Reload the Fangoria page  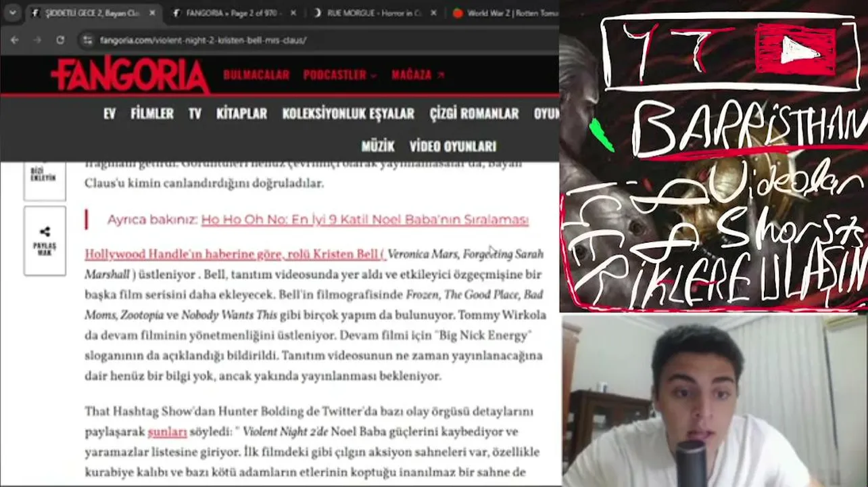click(60, 40)
